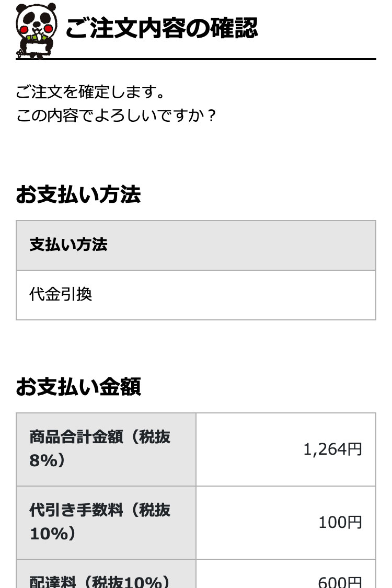Click the ご注文を確定します confirmation text
392x588 pixels.
coord(90,92)
